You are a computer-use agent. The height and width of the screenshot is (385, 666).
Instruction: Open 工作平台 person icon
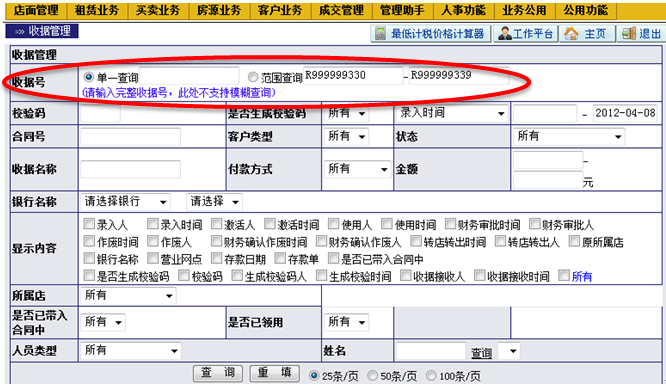(x=505, y=34)
